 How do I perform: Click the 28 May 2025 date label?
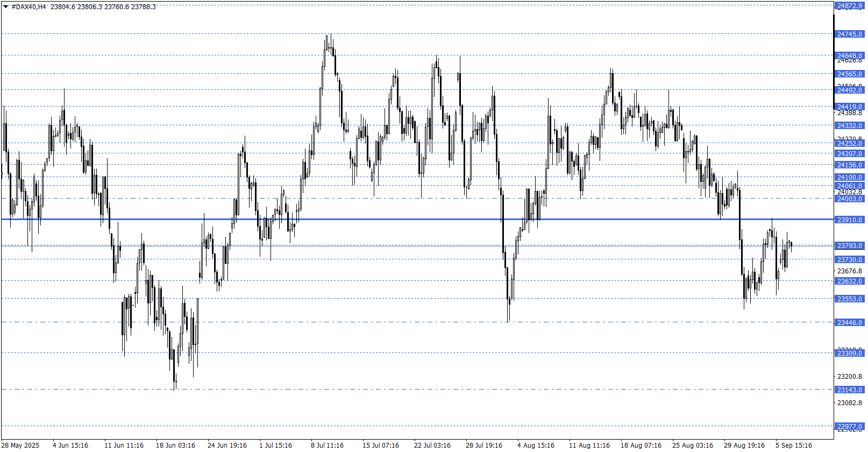point(21,446)
